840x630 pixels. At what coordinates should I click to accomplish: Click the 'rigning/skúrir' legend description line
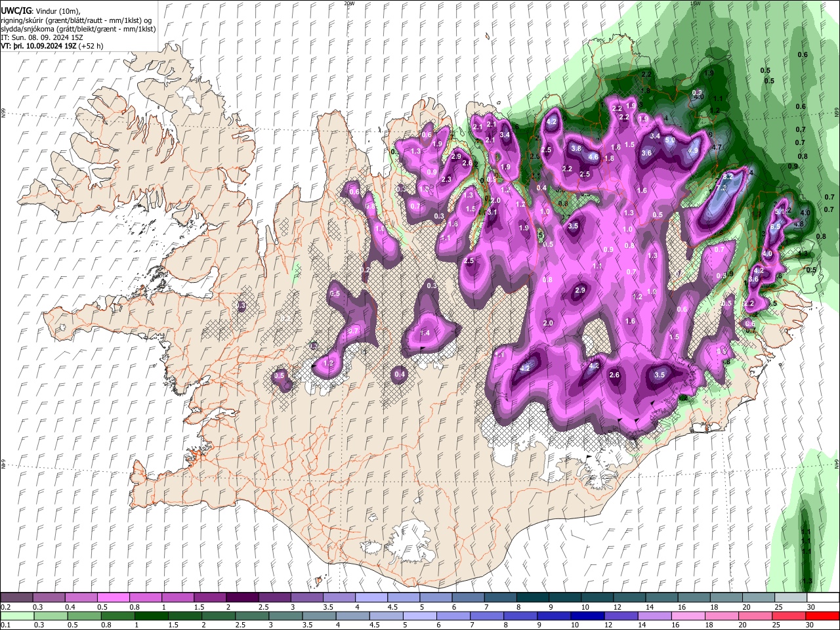click(76, 20)
